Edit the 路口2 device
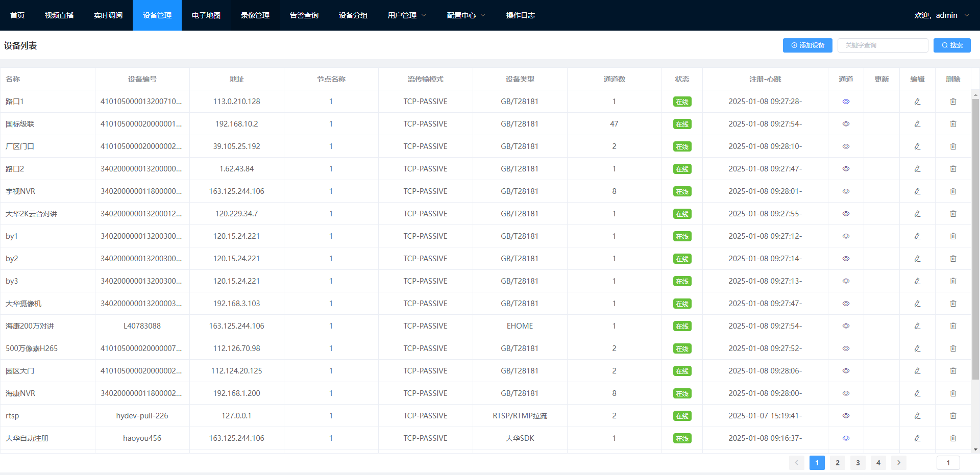The image size is (980, 475). coord(917,169)
